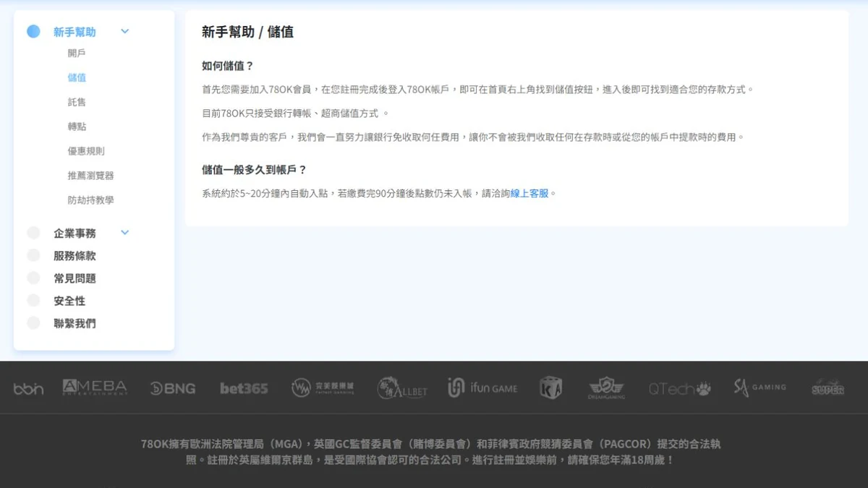
Task: Click the ALLBET logo
Action: [x=402, y=388]
